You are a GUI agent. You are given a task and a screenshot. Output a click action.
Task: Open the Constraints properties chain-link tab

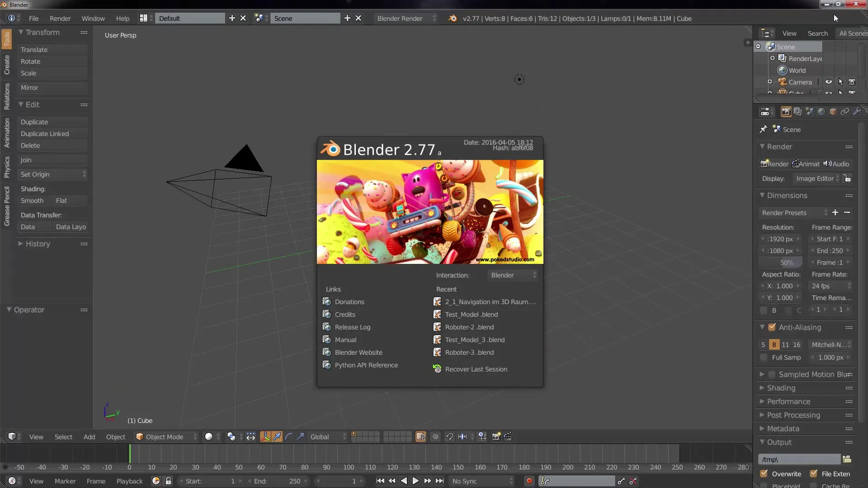point(844,112)
